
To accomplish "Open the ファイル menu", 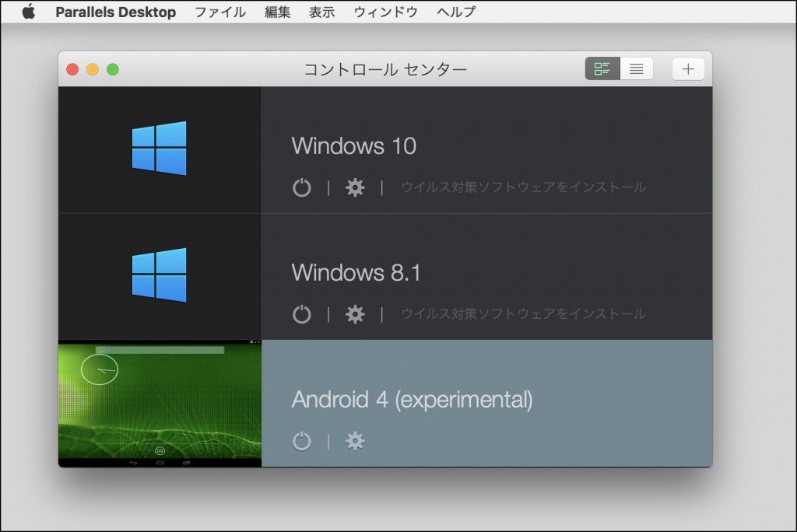I will pyautogui.click(x=220, y=12).
